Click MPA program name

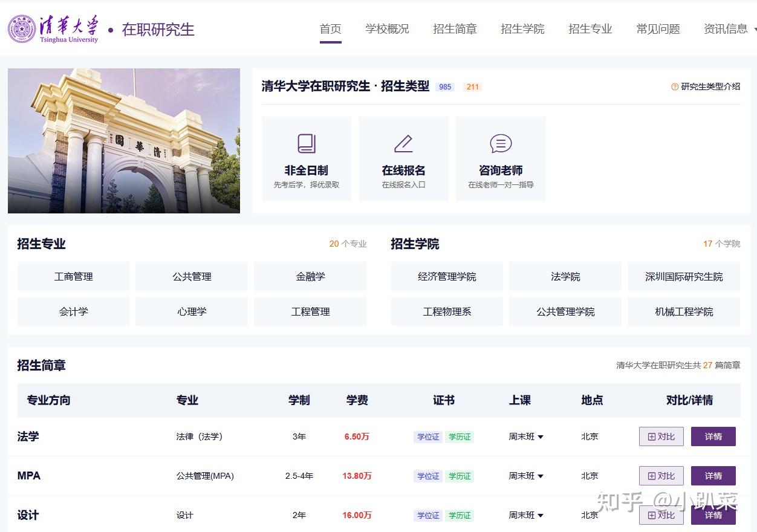28,476
